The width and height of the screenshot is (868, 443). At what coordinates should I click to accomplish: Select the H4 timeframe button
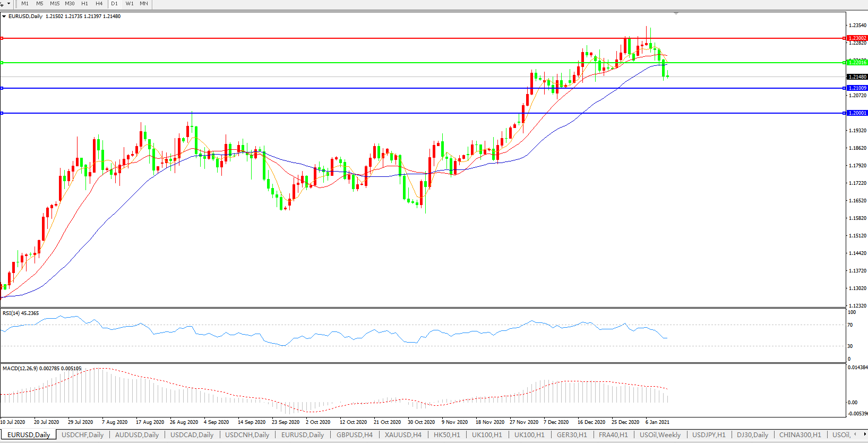point(99,4)
